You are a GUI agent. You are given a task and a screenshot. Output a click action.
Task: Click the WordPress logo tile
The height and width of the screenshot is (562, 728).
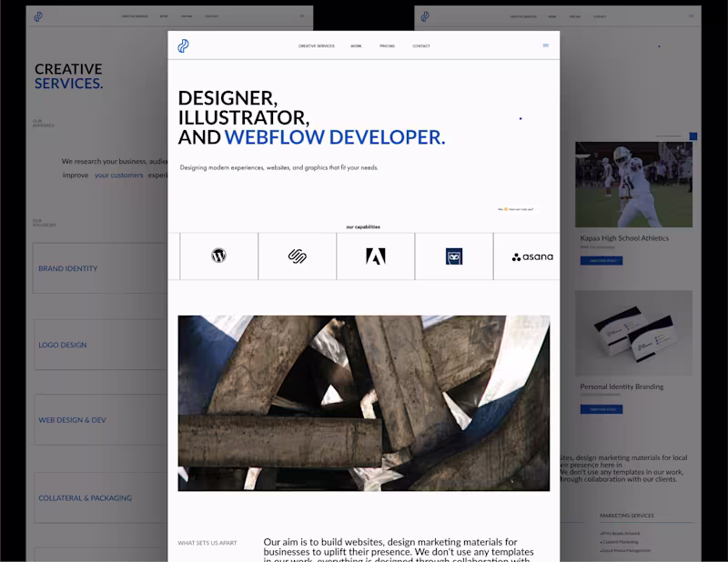(218, 256)
